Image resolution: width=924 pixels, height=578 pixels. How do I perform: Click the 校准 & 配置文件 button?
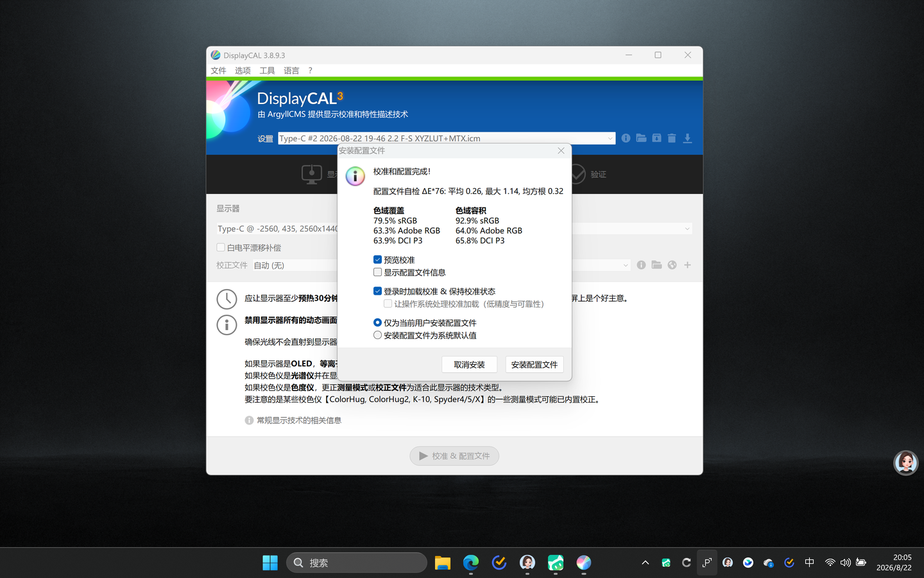click(454, 456)
